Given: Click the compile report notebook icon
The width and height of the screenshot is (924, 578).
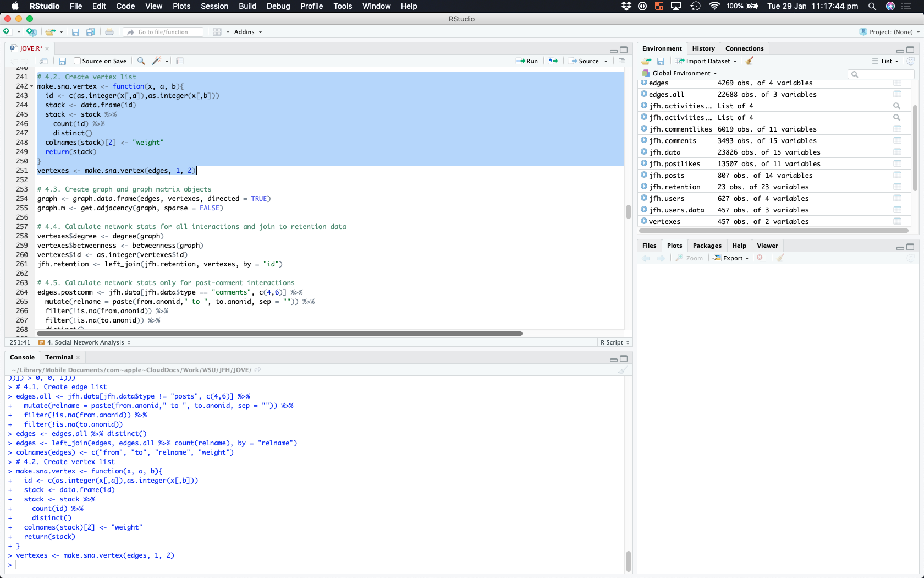Looking at the screenshot, I should [x=180, y=61].
